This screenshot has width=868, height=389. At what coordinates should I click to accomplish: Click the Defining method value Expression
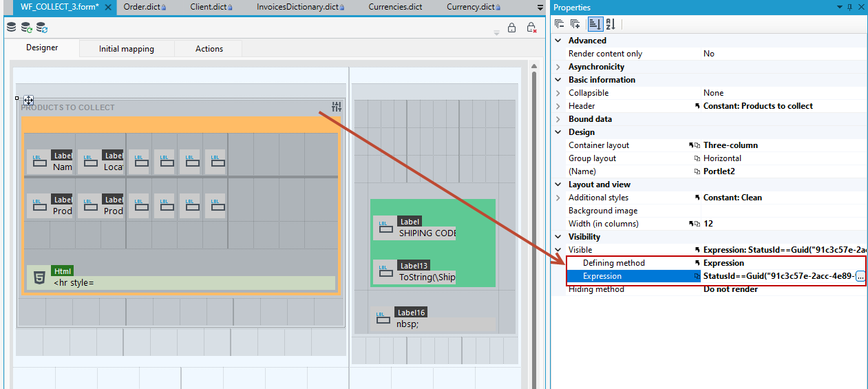(x=723, y=263)
